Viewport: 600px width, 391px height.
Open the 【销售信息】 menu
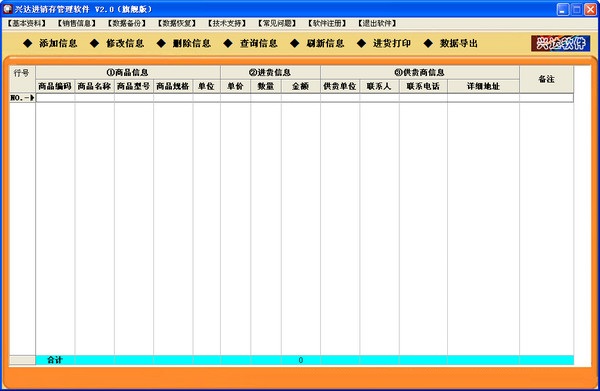tap(77, 23)
